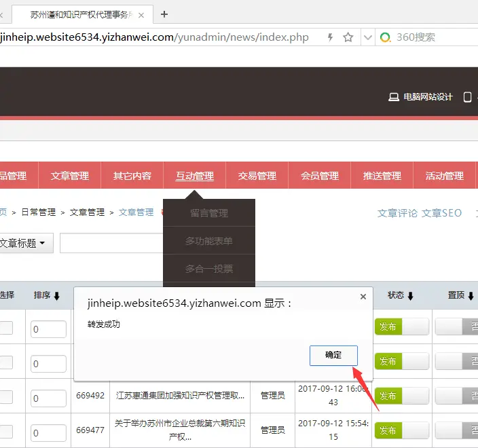Close the alert dialog with X icon

(363, 297)
